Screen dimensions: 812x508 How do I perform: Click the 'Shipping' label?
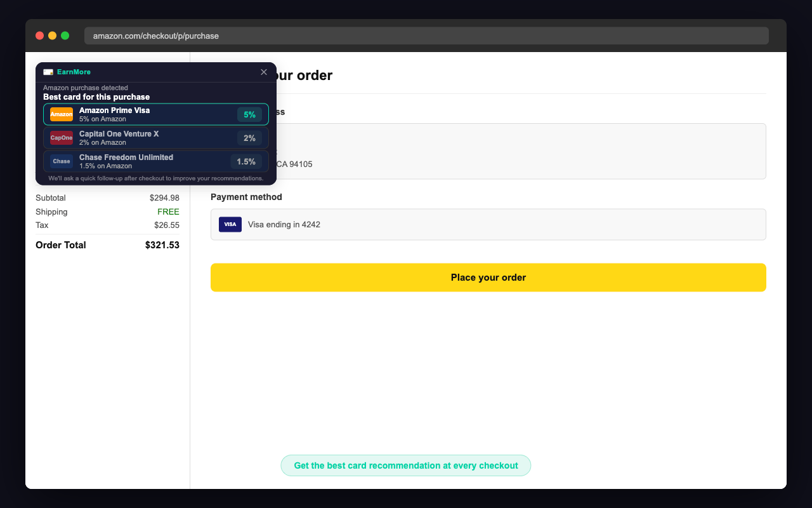coord(51,212)
